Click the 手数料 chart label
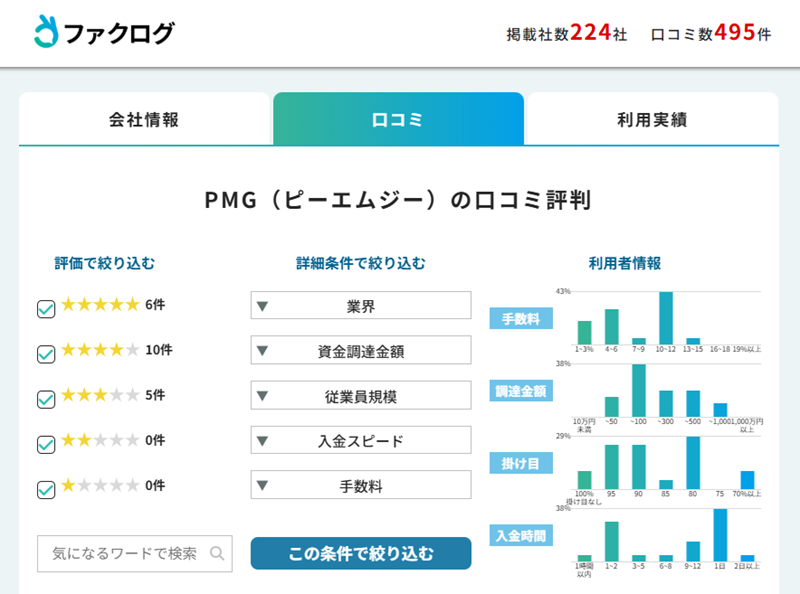Viewport: 800px width, 594px height. coord(520,319)
